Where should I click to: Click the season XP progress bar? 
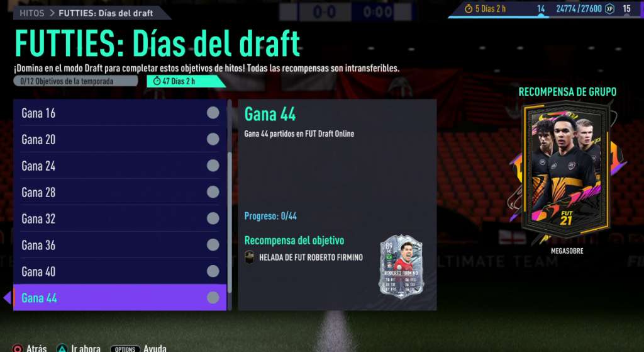pos(545,16)
